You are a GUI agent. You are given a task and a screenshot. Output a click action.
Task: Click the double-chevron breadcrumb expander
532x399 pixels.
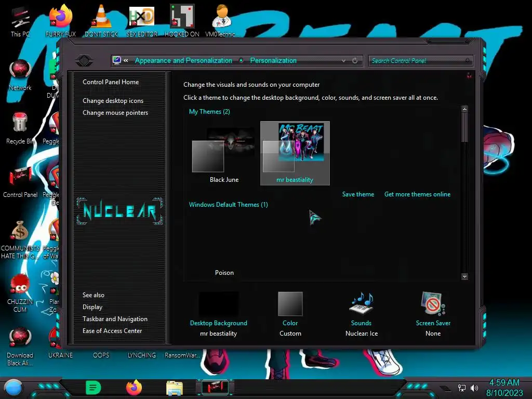point(126,60)
